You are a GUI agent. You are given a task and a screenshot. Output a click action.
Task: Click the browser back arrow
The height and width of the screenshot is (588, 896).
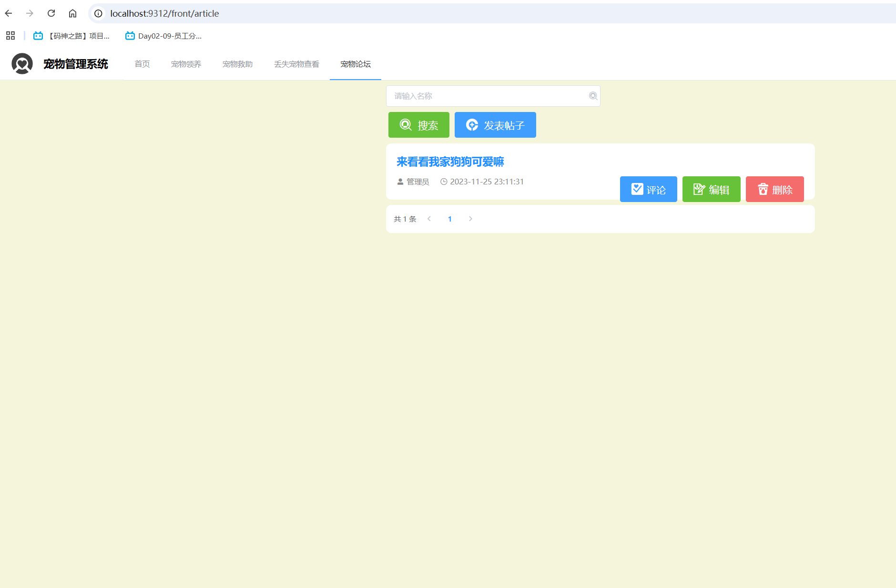point(9,13)
